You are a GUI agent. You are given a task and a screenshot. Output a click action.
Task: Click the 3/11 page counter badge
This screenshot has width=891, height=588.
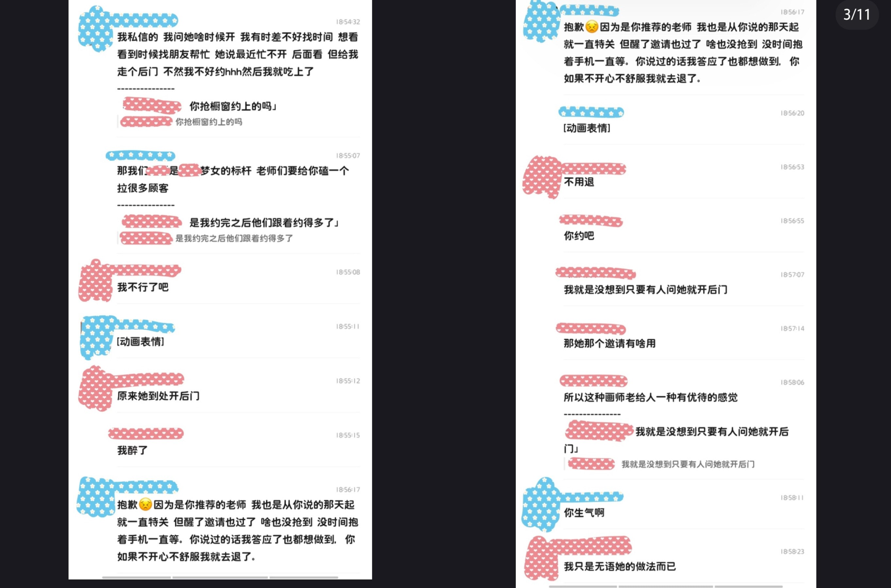tap(856, 15)
